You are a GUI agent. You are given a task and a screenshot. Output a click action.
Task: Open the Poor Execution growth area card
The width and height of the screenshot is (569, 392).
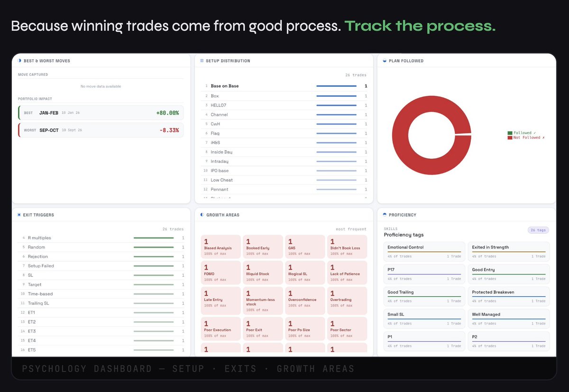221,328
